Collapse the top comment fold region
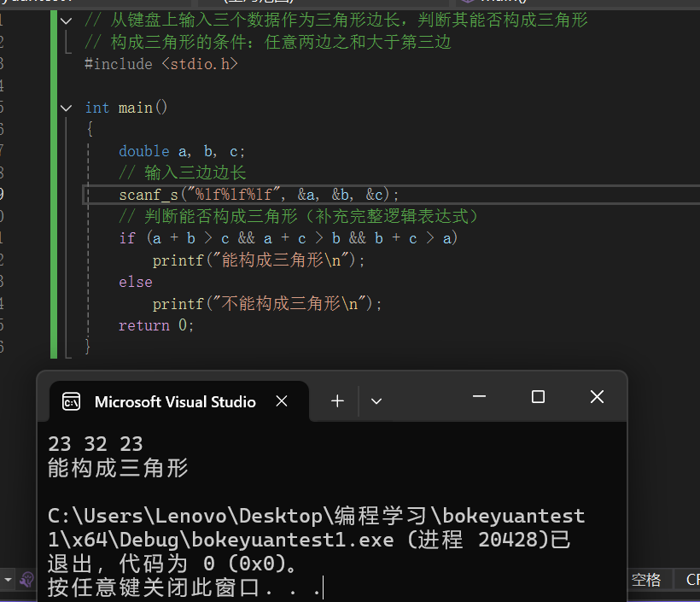 tap(66, 20)
